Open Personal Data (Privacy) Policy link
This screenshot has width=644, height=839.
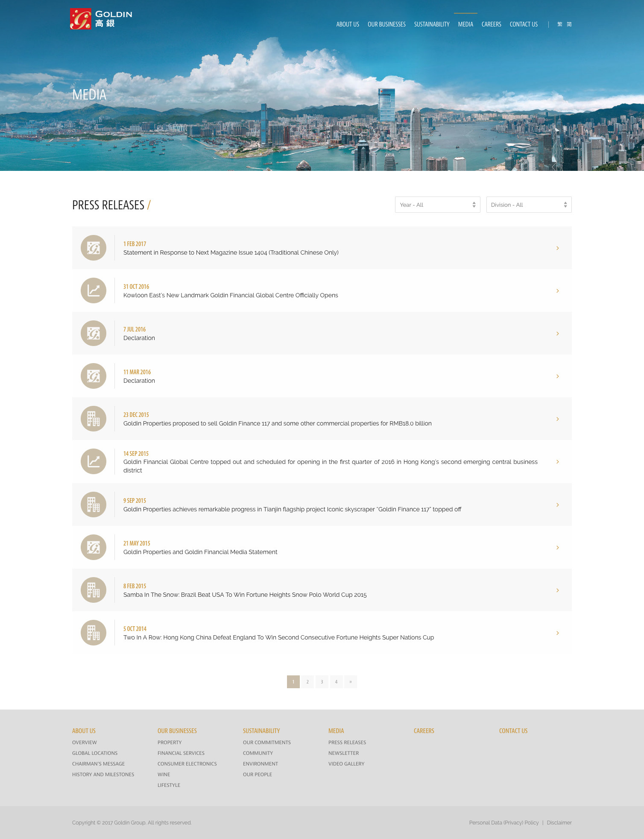point(504,823)
